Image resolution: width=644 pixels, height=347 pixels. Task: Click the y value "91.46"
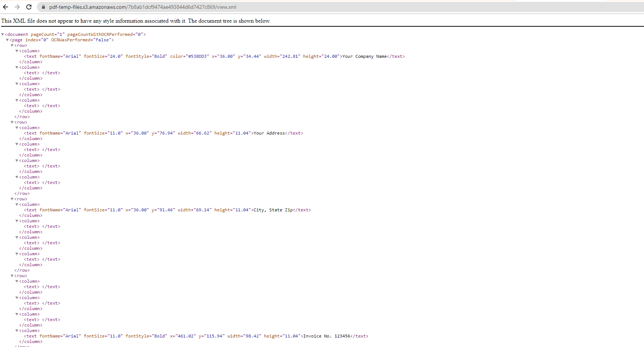[x=166, y=210]
